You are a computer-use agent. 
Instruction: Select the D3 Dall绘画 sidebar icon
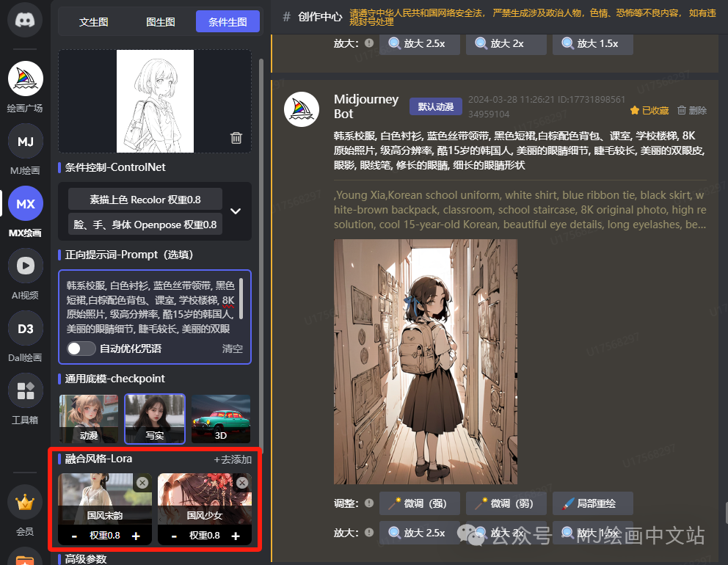pos(24,328)
